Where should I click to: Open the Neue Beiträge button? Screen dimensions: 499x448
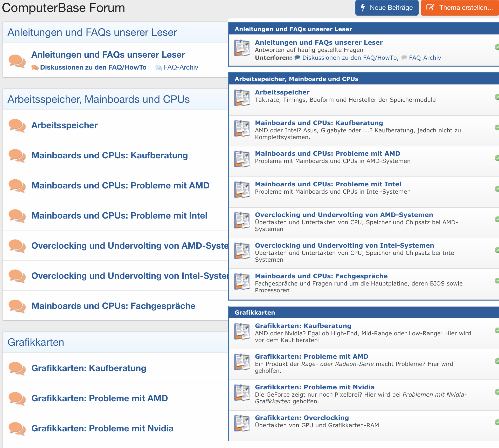tap(387, 8)
